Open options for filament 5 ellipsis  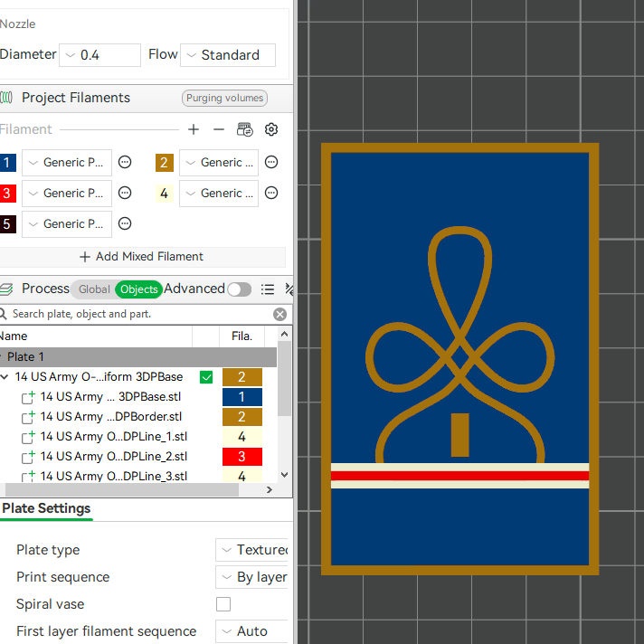pyautogui.click(x=125, y=223)
